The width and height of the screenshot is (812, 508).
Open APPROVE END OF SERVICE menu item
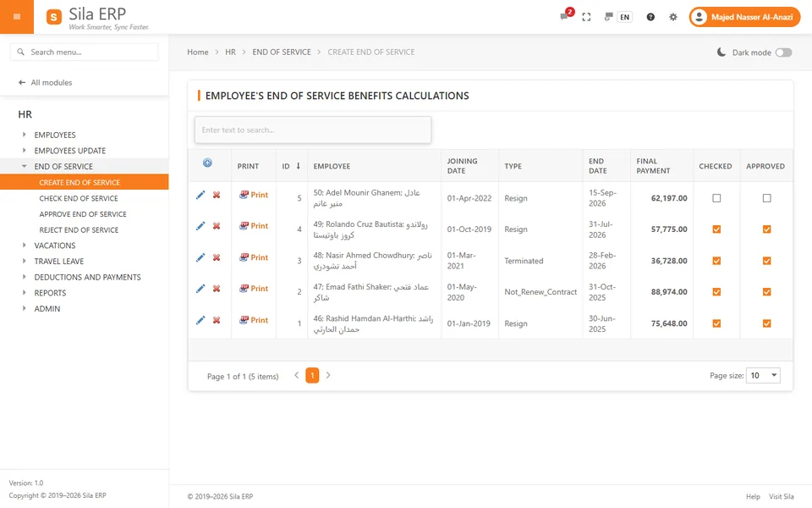85,214
